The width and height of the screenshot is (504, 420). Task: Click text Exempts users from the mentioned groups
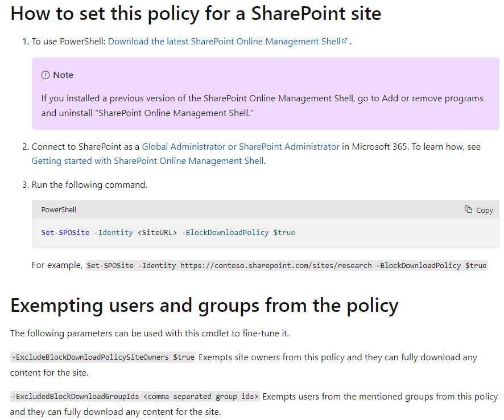[x=254, y=404]
